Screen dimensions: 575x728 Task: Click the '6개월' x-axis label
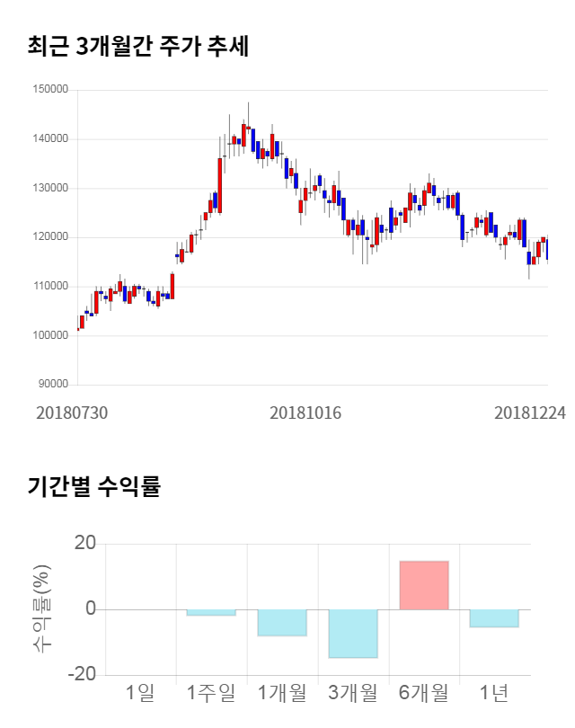424,693
